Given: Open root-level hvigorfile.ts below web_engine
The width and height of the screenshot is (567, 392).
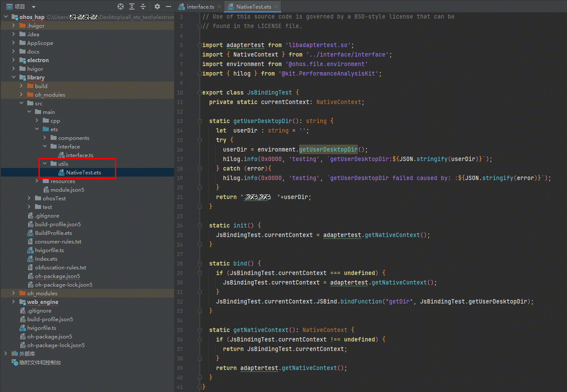Looking at the screenshot, I should (x=41, y=328).
